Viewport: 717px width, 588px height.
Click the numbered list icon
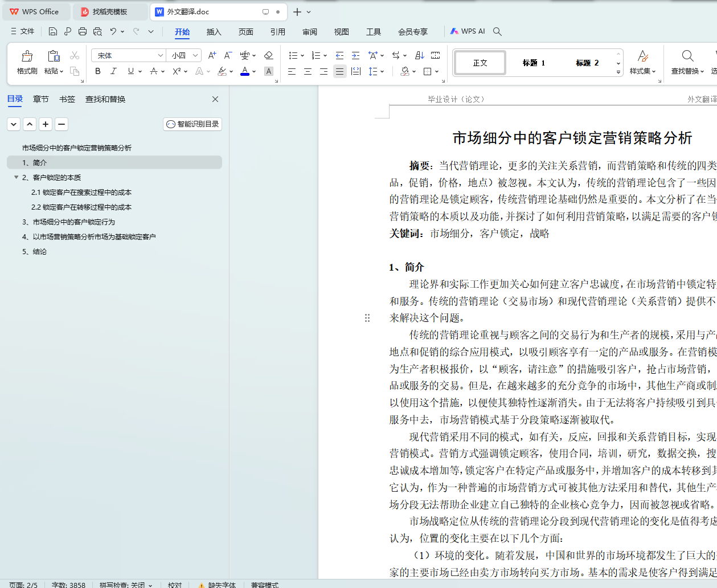click(x=316, y=55)
